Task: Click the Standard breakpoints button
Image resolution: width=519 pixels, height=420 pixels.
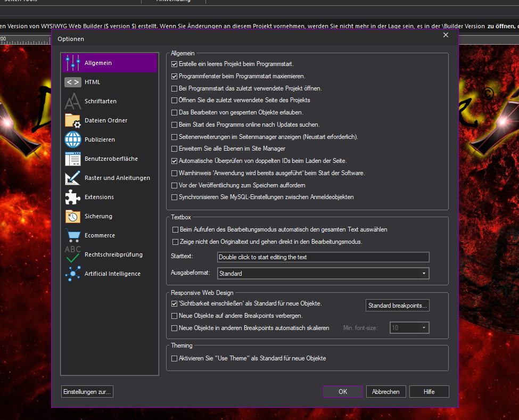Action: pyautogui.click(x=398, y=306)
